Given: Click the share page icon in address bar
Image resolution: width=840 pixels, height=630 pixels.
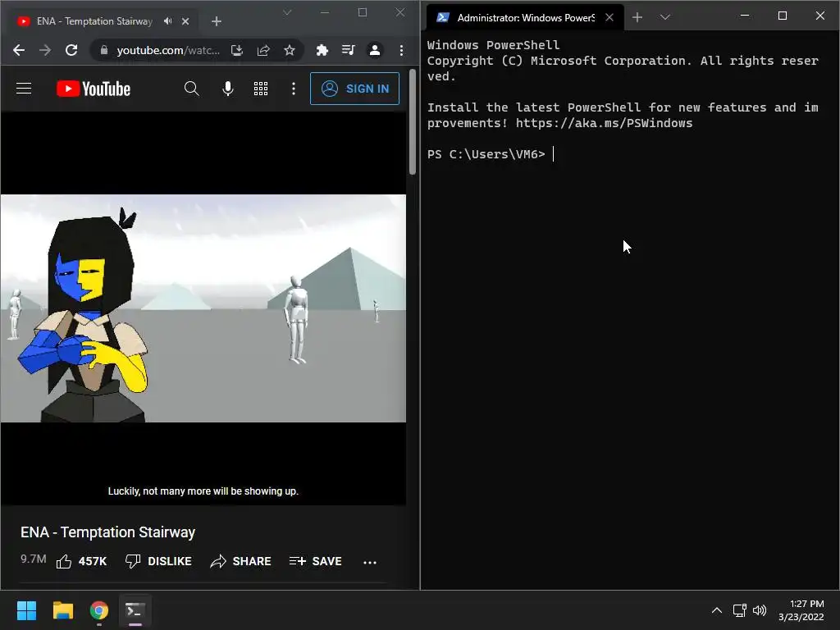Looking at the screenshot, I should (263, 50).
